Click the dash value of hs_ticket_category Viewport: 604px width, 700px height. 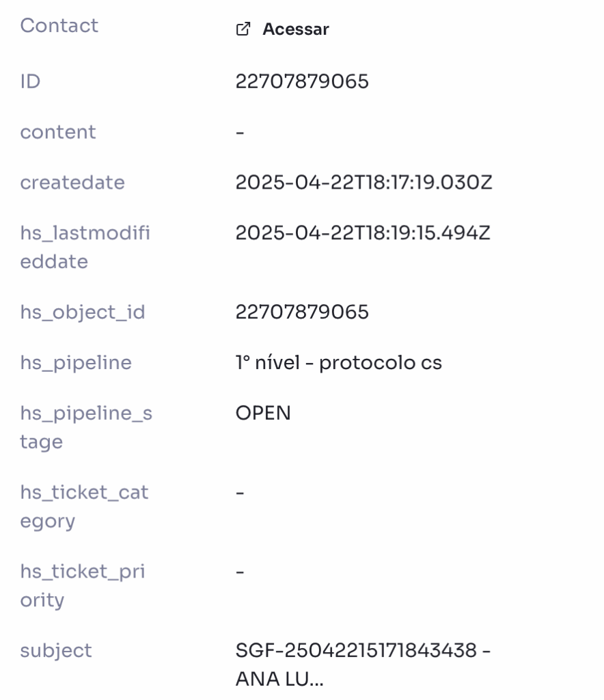point(240,493)
